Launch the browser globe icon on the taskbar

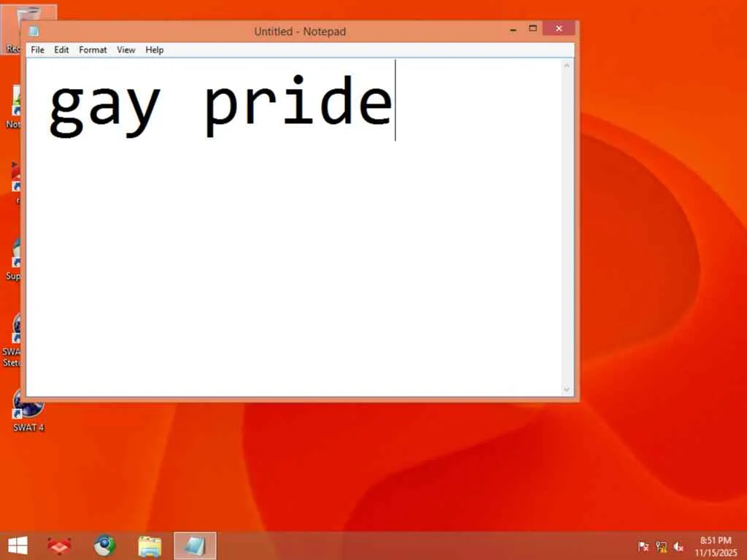click(x=104, y=545)
